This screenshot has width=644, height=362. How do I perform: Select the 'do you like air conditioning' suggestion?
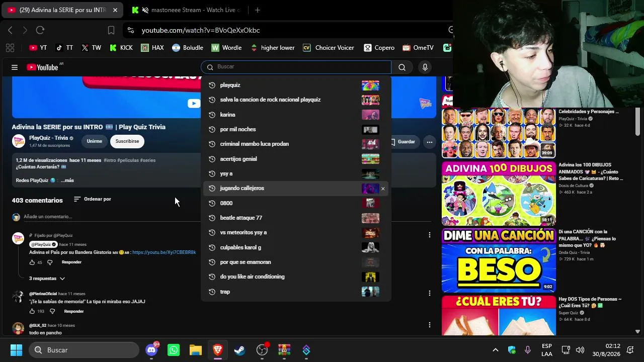[x=296, y=277]
